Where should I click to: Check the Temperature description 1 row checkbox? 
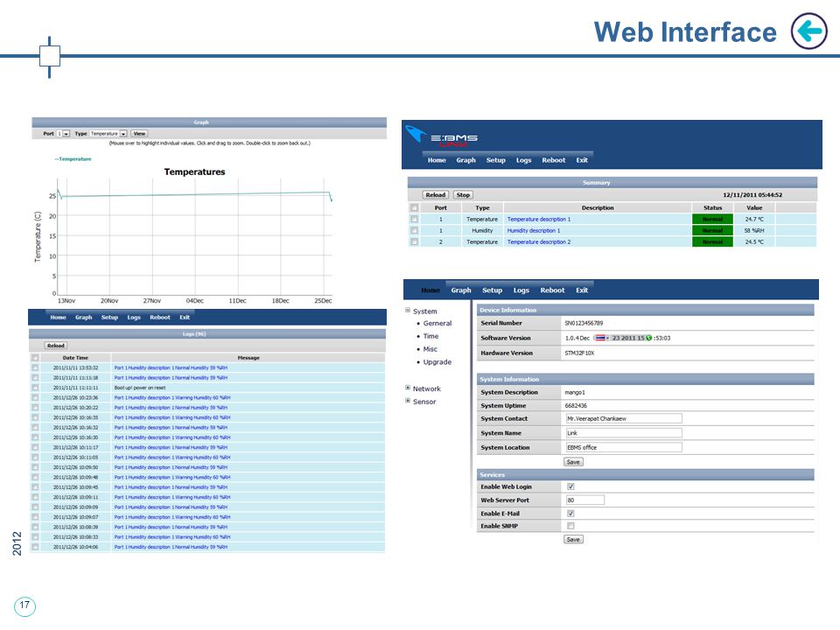414,219
